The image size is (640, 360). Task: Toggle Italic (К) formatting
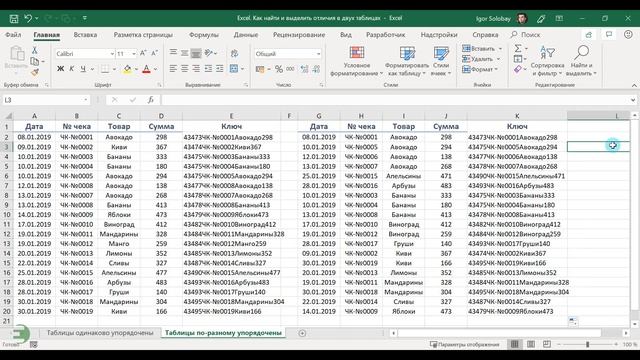72,69
